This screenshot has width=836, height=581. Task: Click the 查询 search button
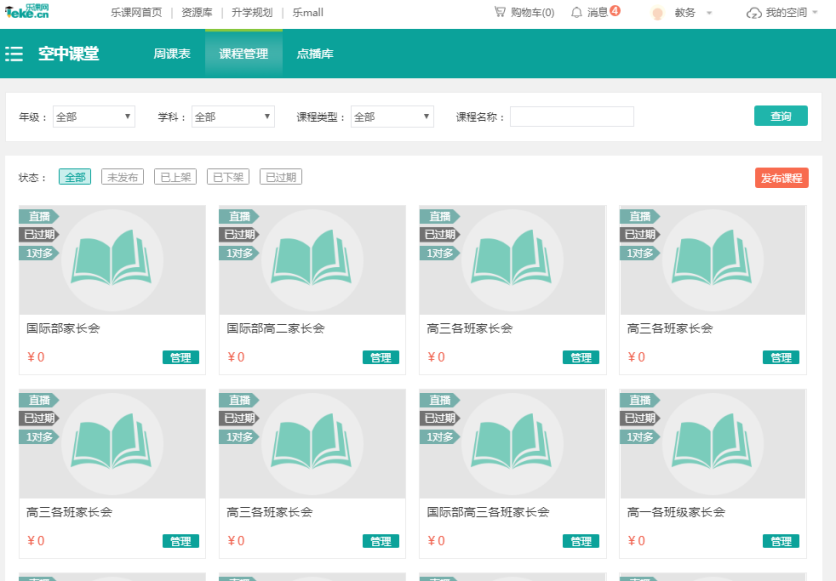[x=781, y=116]
